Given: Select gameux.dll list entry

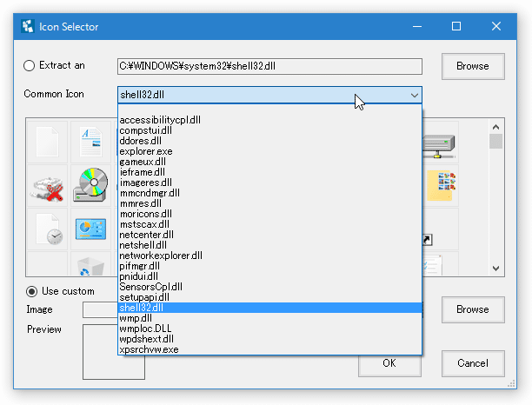Looking at the screenshot, I should (269, 162).
